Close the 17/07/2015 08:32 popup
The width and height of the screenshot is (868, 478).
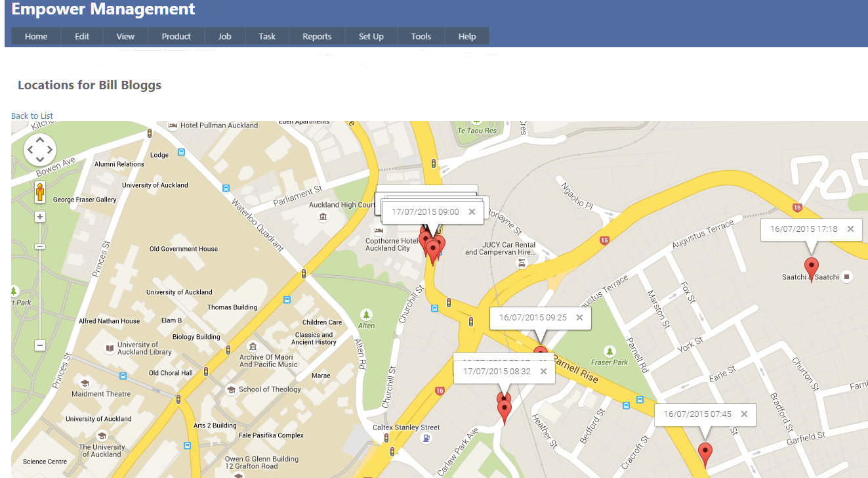pyautogui.click(x=543, y=372)
